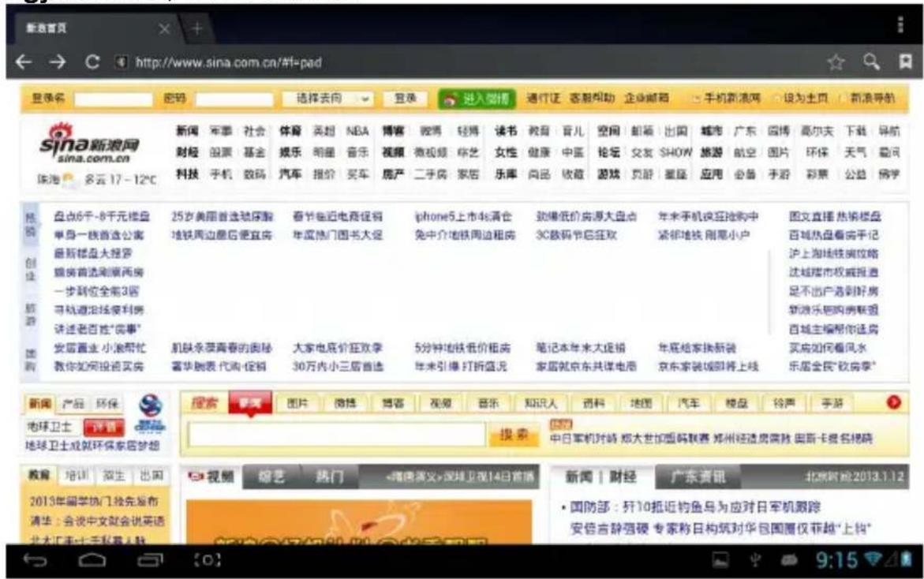Reload the page with the refresh icon

click(92, 62)
